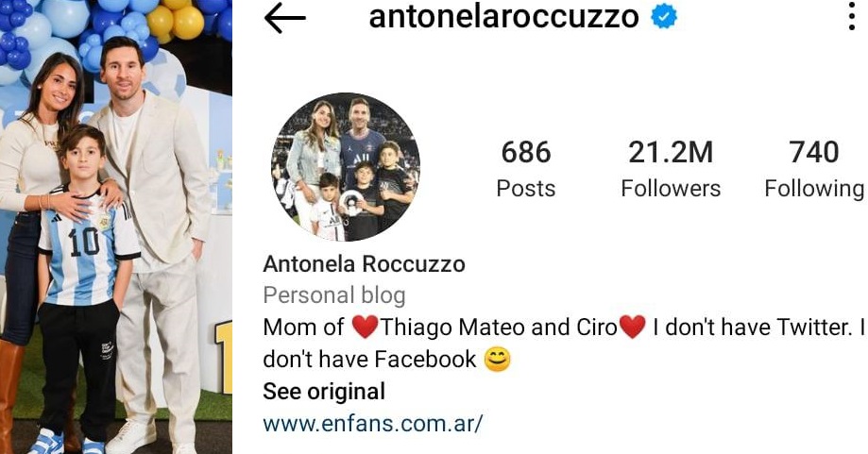Screen dimensions: 868x454
Task: Open the circular profile picture
Action: 346,167
